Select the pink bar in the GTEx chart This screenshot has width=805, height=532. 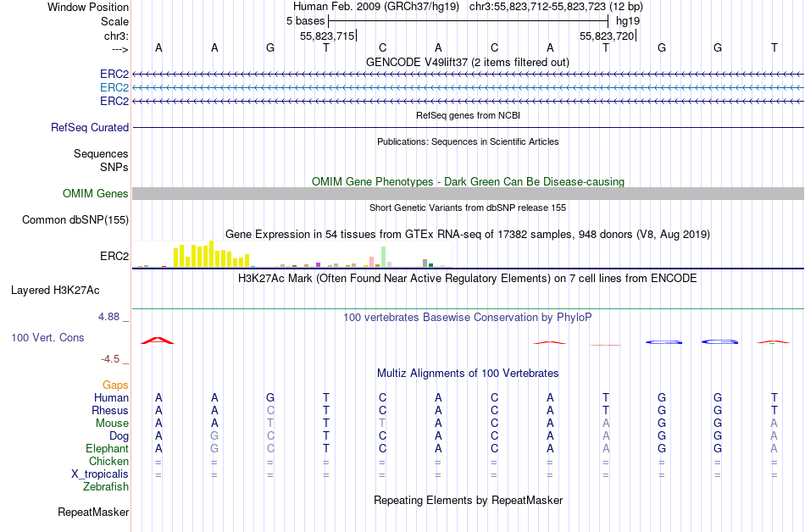click(372, 262)
